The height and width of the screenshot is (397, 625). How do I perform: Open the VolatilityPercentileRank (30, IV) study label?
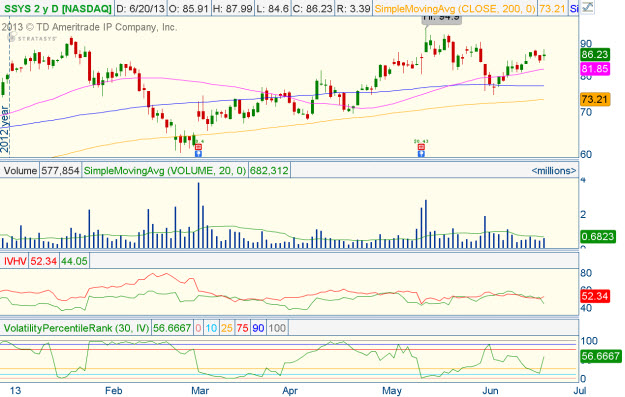click(77, 328)
